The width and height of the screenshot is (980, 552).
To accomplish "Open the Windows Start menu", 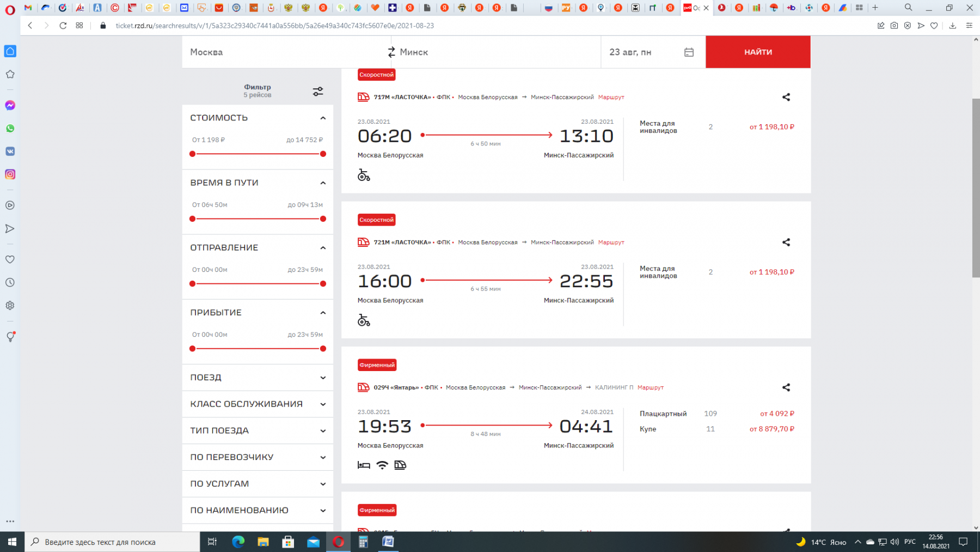I will click(12, 542).
